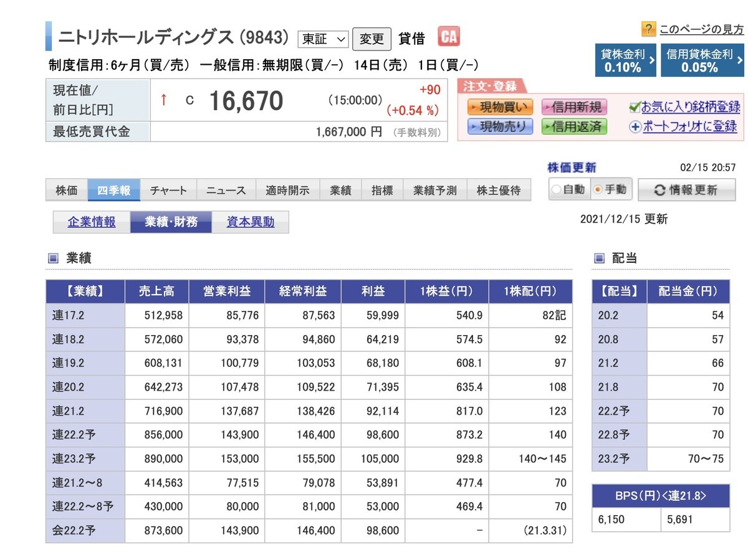
Task: Open the 業績予測 tab
Action: click(434, 191)
